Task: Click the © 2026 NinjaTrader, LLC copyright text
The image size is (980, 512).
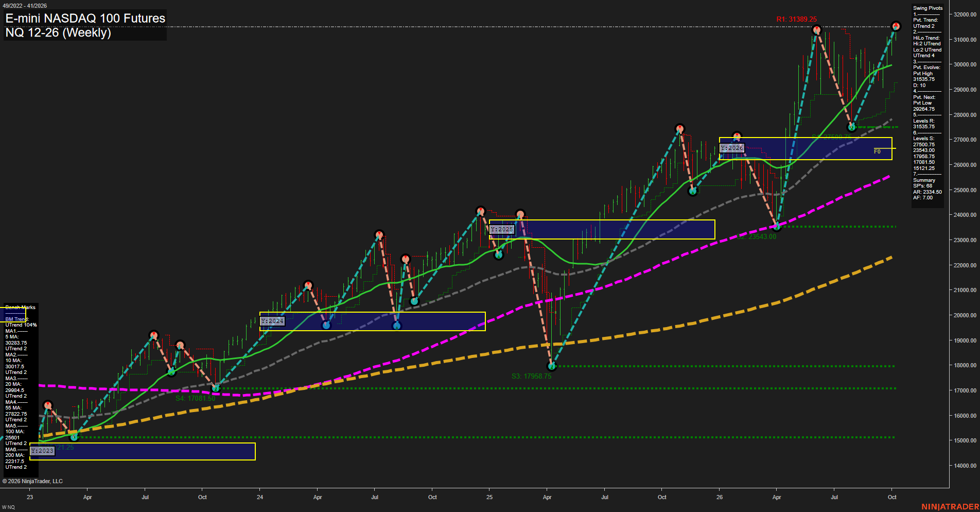Action: 32,481
